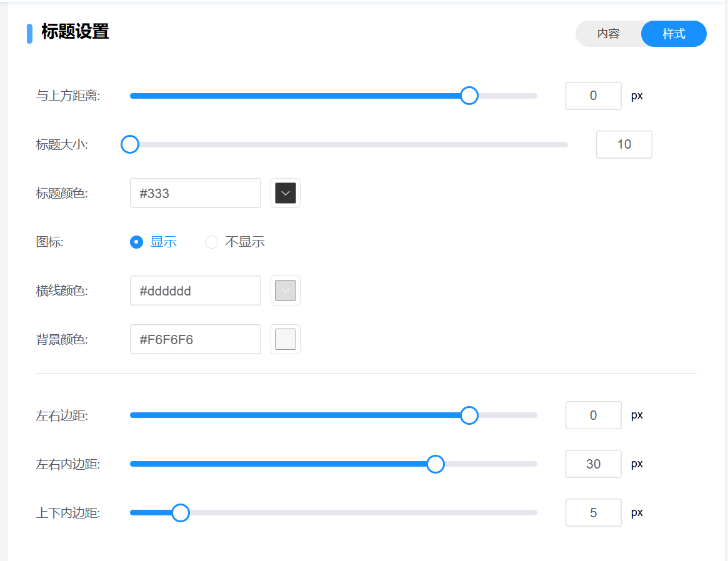Click the 标题颜色 hex input field

click(195, 194)
